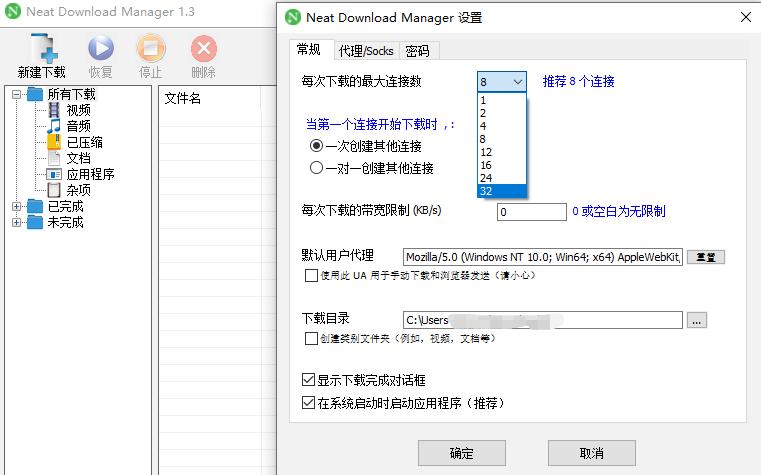This screenshot has height=475, width=761.
Task: Click the ... browse button for download directory
Action: [697, 320]
